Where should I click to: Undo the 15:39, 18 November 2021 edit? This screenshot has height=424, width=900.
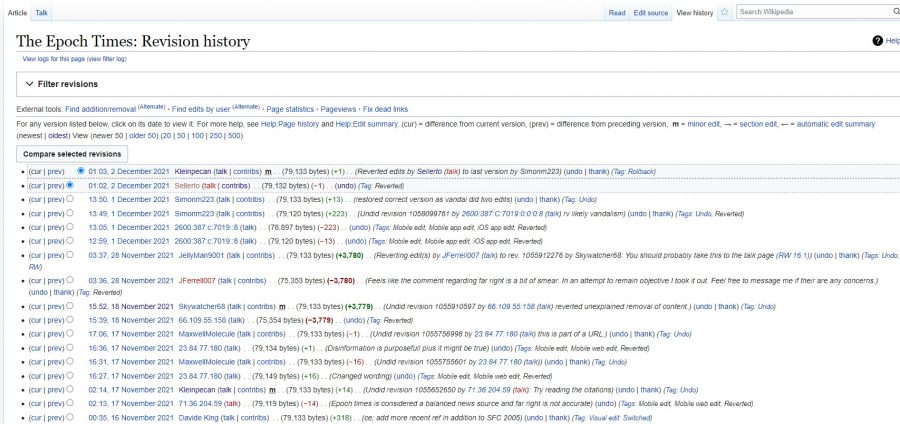click(354, 320)
